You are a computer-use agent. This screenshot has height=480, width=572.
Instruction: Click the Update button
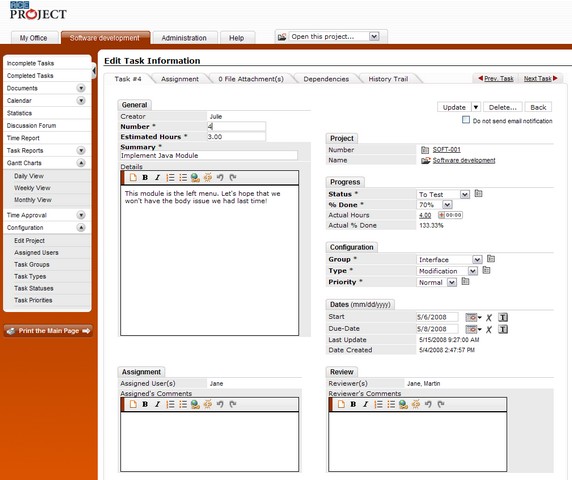point(454,107)
